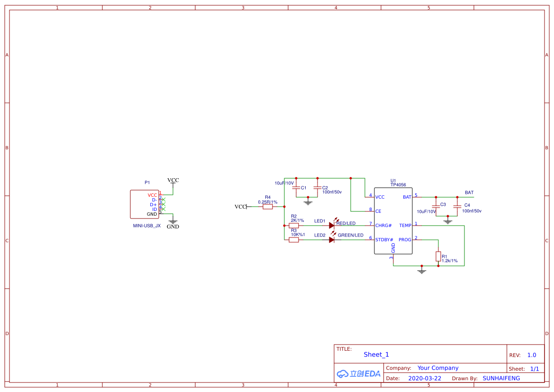
Task: Click the REV value 1.0
Action: pos(532,355)
